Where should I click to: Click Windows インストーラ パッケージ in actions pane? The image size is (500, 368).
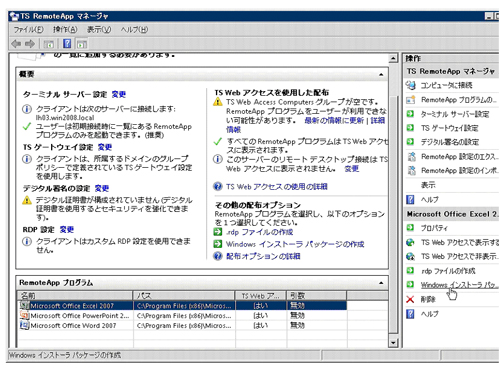pyautogui.click(x=459, y=285)
